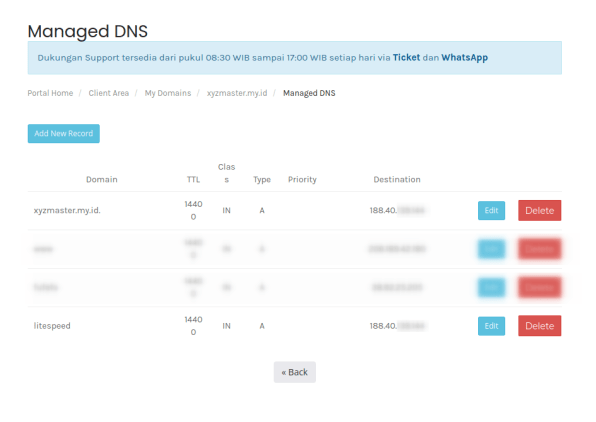This screenshot has height=422, width=596.
Task: Click the Destination column header
Action: (x=397, y=179)
